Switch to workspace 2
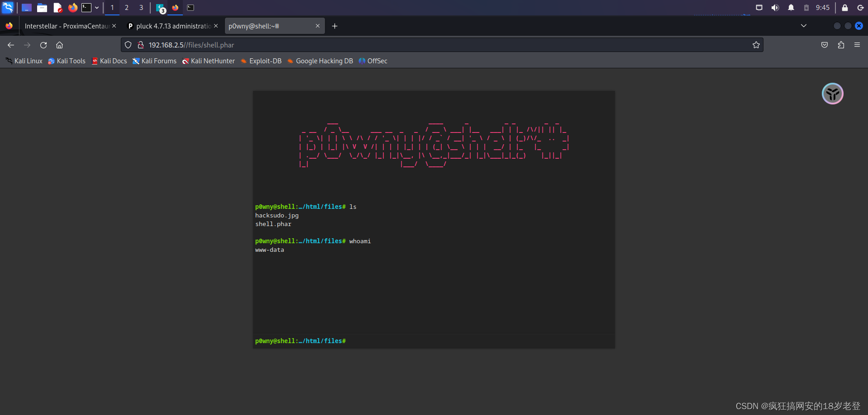868x415 pixels. pos(127,8)
